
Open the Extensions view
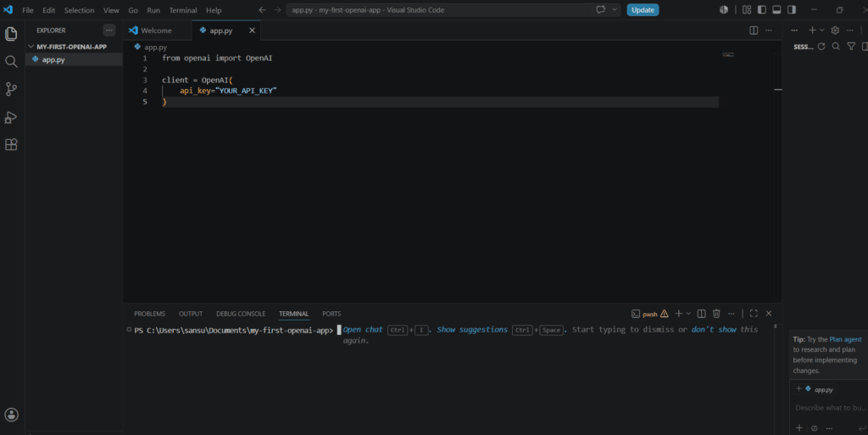point(11,144)
